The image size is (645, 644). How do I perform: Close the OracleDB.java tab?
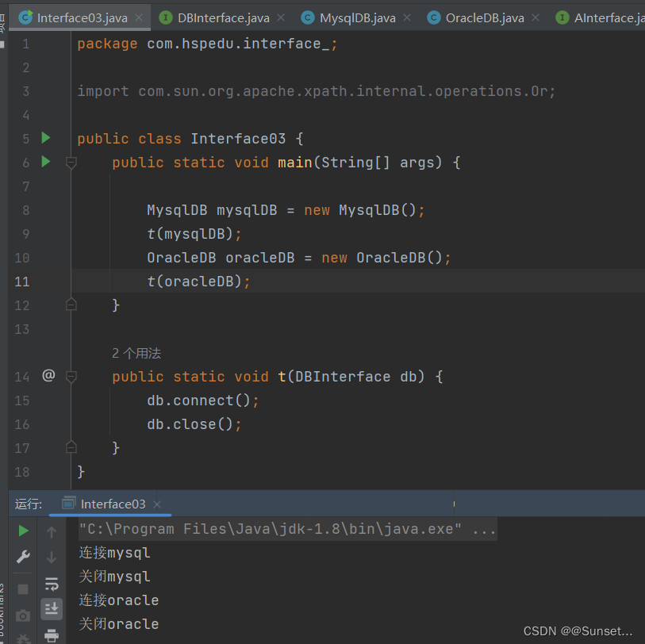[x=536, y=17]
